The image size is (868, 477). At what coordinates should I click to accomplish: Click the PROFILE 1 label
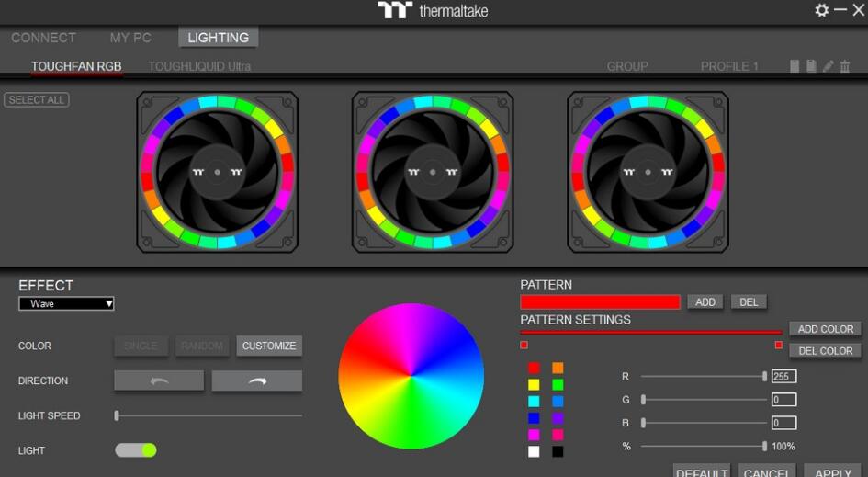point(729,66)
